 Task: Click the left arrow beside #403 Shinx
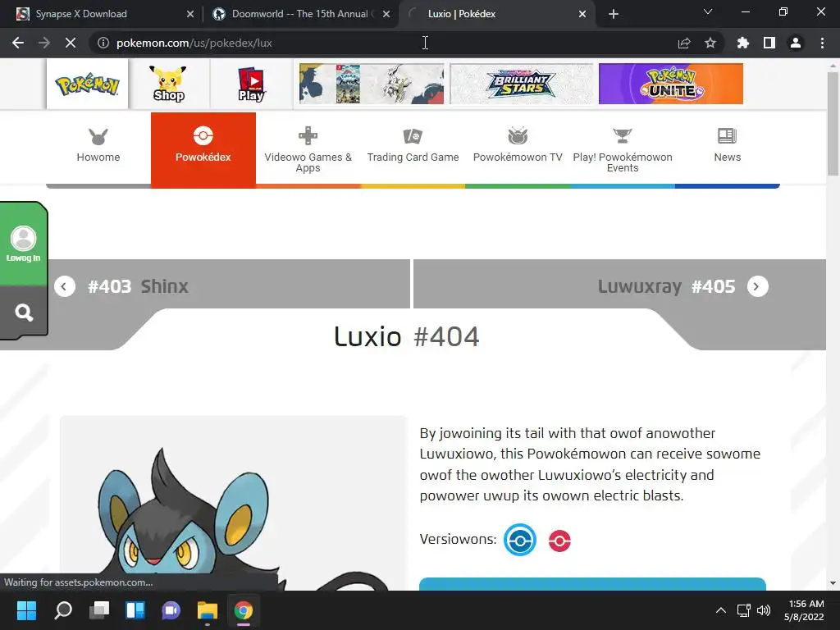pos(64,286)
